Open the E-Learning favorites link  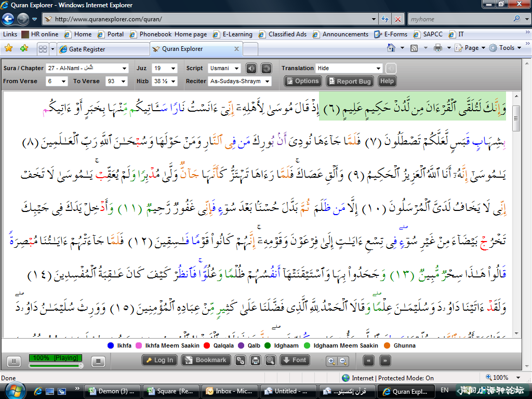pyautogui.click(x=233, y=34)
